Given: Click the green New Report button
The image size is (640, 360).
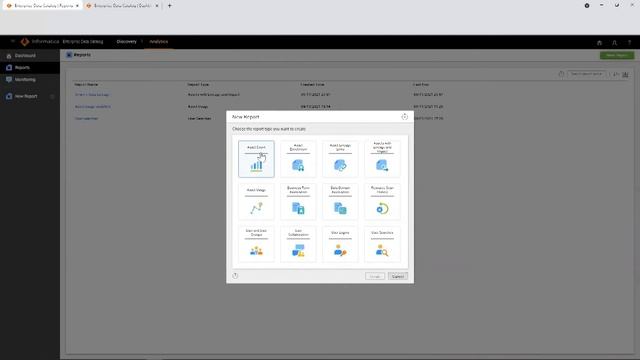Looking at the screenshot, I should [x=617, y=55].
